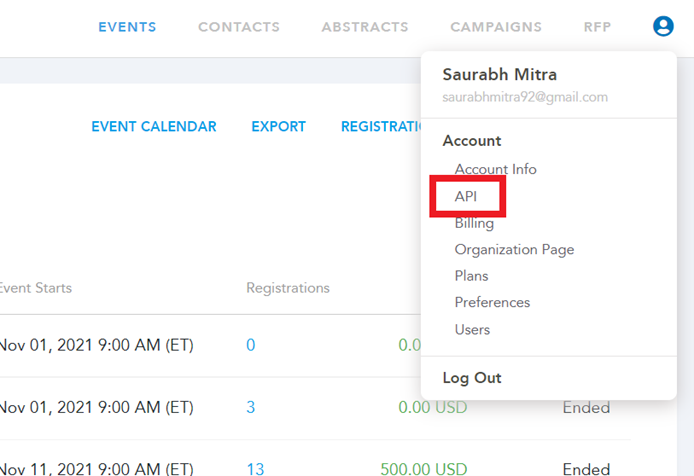694x476 pixels.
Task: Open Users menu entry
Action: click(x=472, y=329)
